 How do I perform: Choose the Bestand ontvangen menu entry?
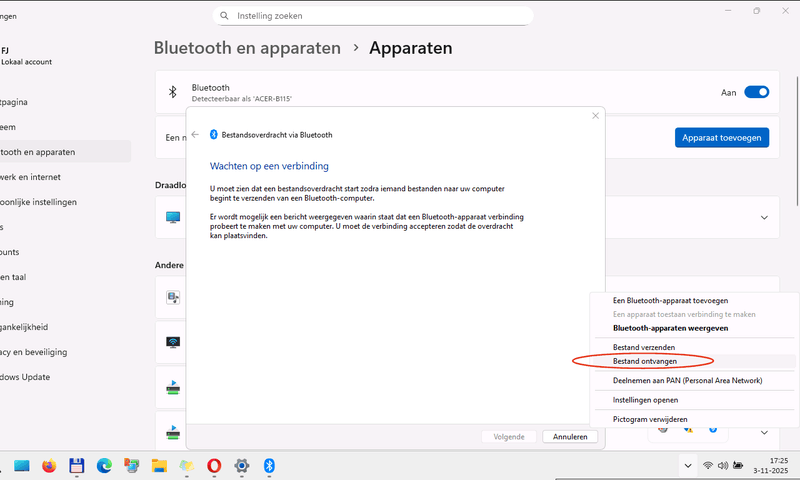644,361
